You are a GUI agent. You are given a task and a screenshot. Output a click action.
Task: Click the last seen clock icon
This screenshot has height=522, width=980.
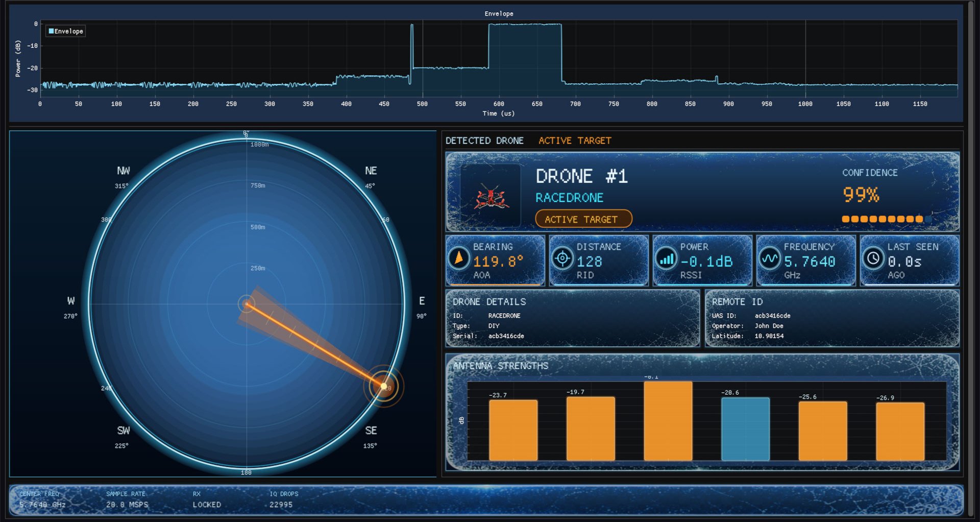coord(873,258)
